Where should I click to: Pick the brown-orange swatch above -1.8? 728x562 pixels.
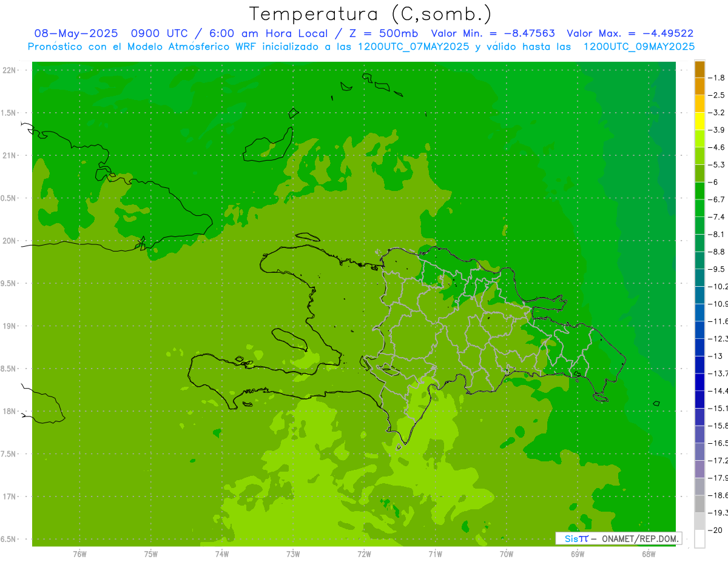699,69
